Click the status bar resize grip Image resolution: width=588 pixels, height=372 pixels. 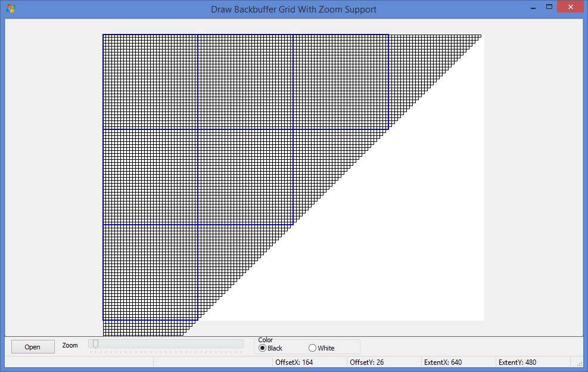point(580,363)
